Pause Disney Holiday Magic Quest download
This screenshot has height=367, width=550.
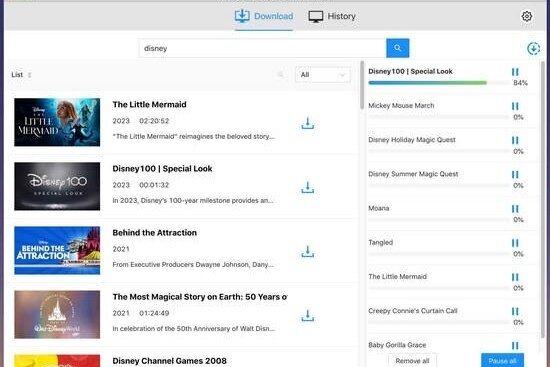click(x=515, y=140)
